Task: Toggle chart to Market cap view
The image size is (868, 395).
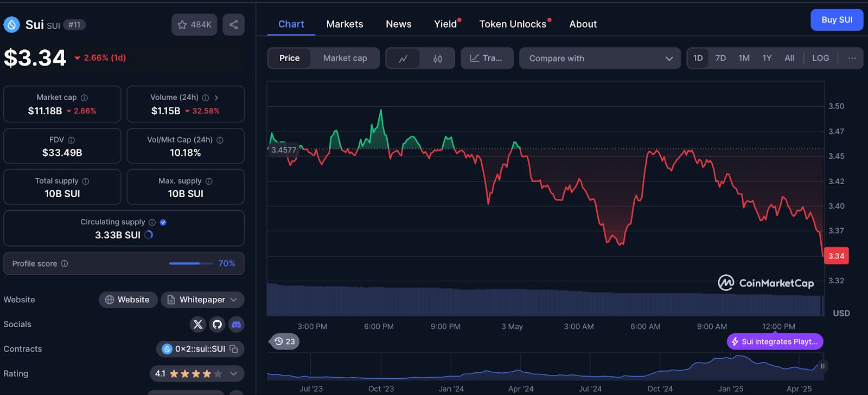Action: coord(345,59)
